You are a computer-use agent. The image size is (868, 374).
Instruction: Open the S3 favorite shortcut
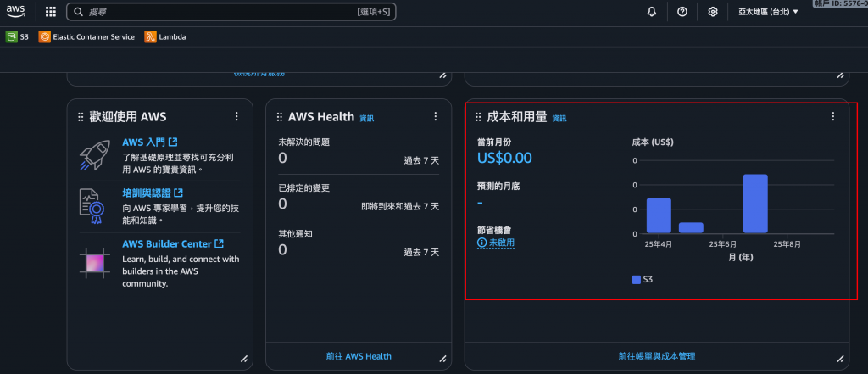tap(17, 37)
